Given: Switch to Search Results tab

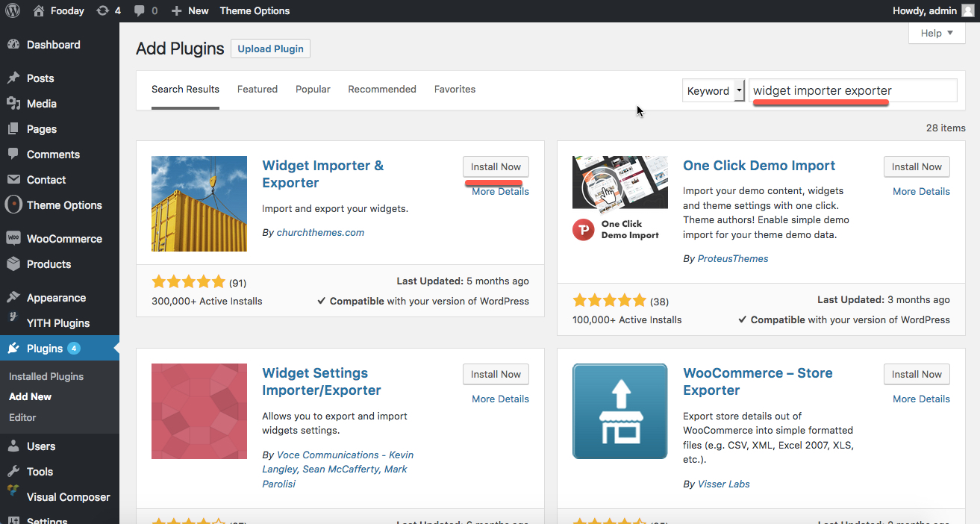Looking at the screenshot, I should coord(185,90).
